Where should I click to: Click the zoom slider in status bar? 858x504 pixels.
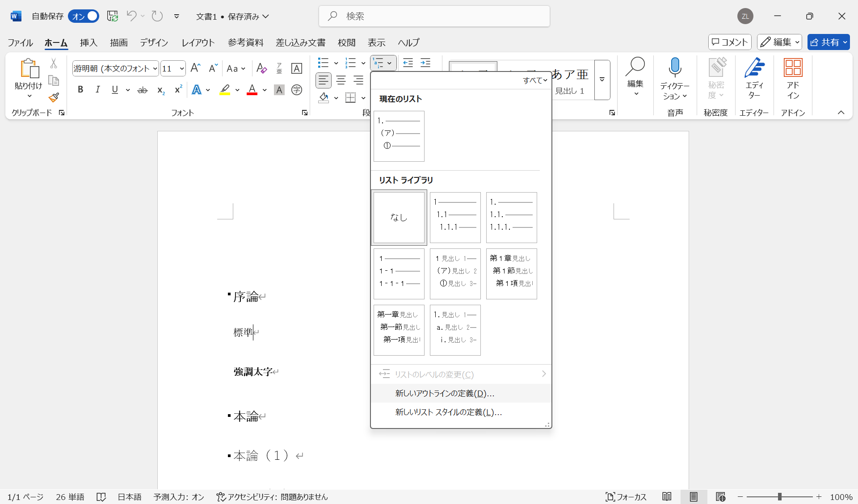(x=779, y=497)
